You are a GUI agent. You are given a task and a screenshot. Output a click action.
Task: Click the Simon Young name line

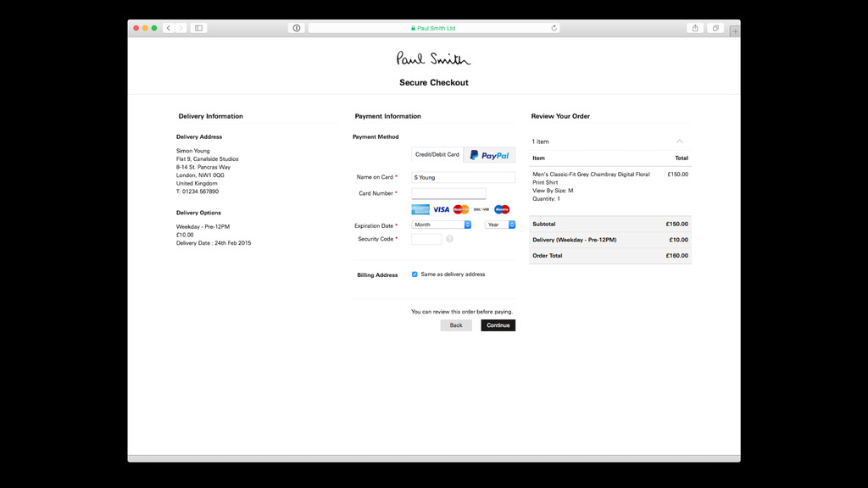(192, 151)
